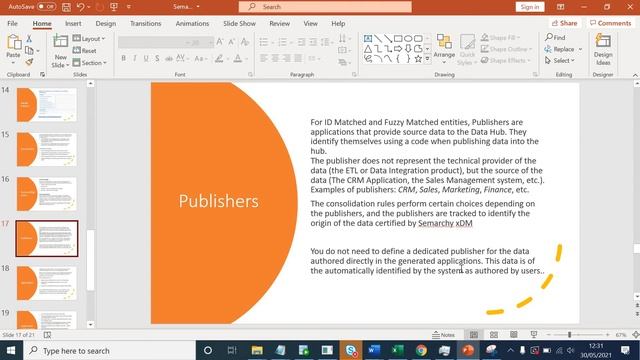Viewport: 640px width, 360px height.
Task: Open Shape Fill dropdown
Action: [x=500, y=38]
